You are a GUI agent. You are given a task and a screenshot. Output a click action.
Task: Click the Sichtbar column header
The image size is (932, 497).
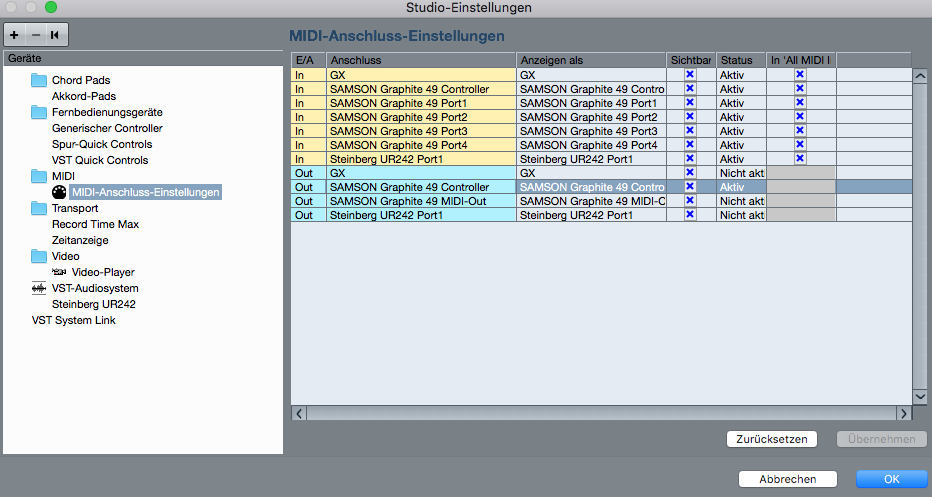click(x=691, y=60)
